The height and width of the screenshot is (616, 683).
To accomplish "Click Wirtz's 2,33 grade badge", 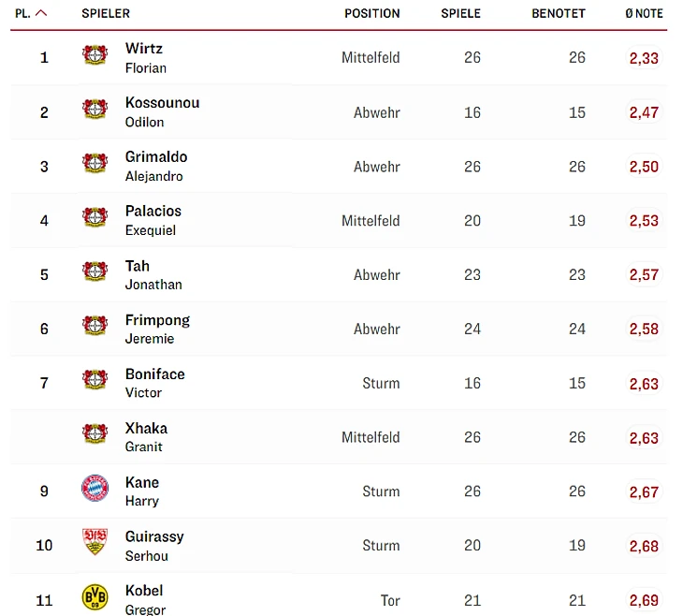I will tap(644, 58).
